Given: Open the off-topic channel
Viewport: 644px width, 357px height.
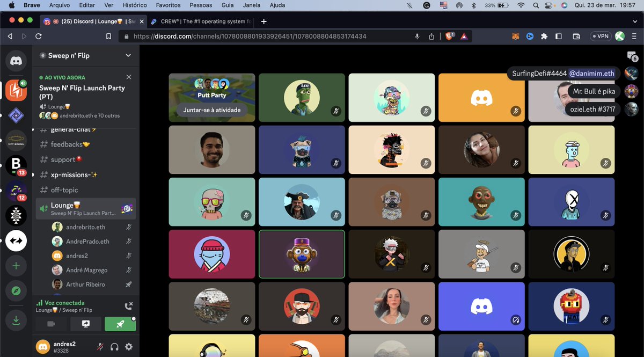Looking at the screenshot, I should [x=86, y=190].
